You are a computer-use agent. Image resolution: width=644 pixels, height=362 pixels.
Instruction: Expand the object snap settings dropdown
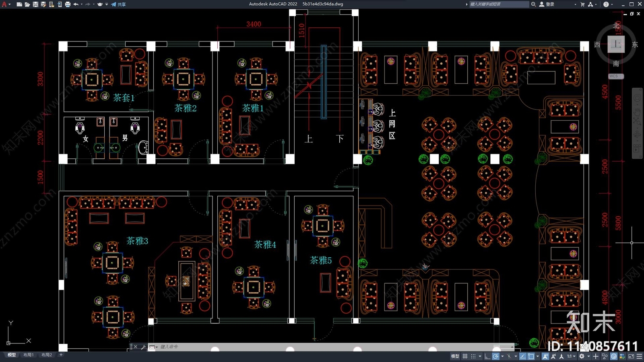coord(537,356)
